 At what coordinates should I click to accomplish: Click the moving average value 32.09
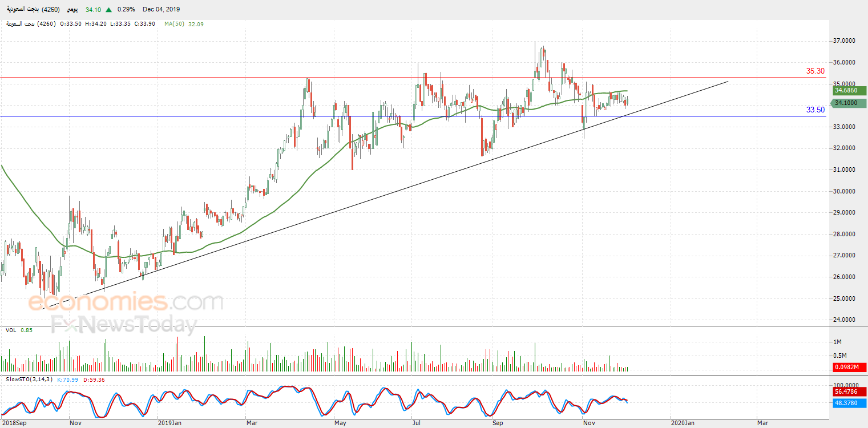click(196, 24)
